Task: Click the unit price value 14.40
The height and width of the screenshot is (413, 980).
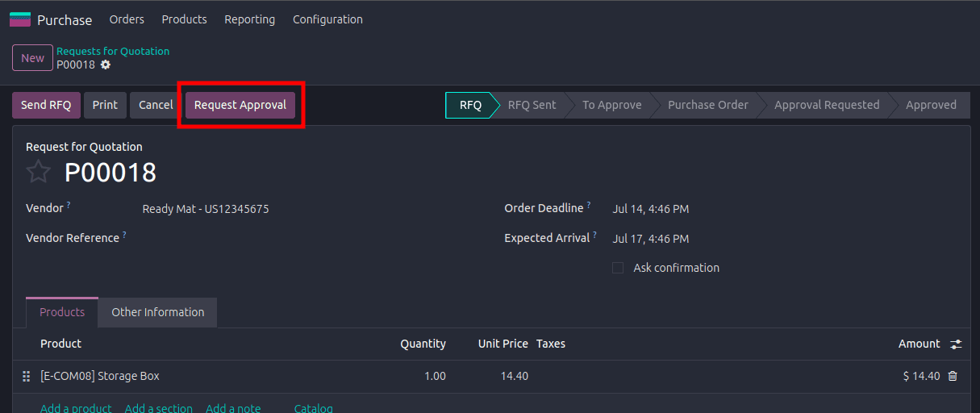Action: [515, 376]
